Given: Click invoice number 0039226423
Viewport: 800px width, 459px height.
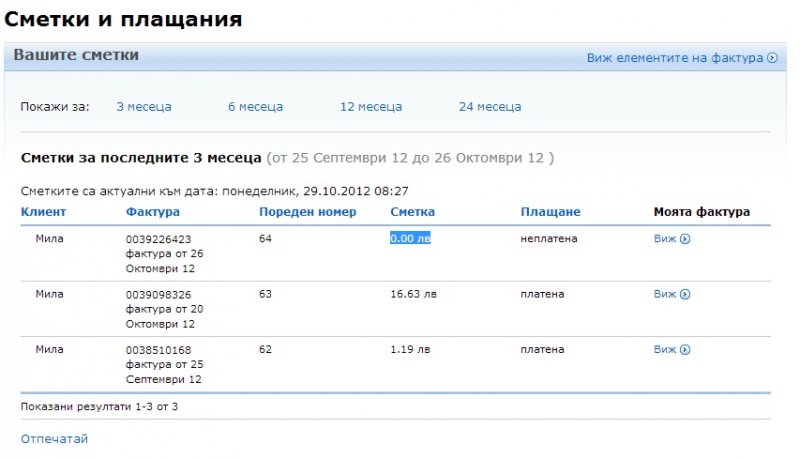Looking at the screenshot, I should (158, 239).
